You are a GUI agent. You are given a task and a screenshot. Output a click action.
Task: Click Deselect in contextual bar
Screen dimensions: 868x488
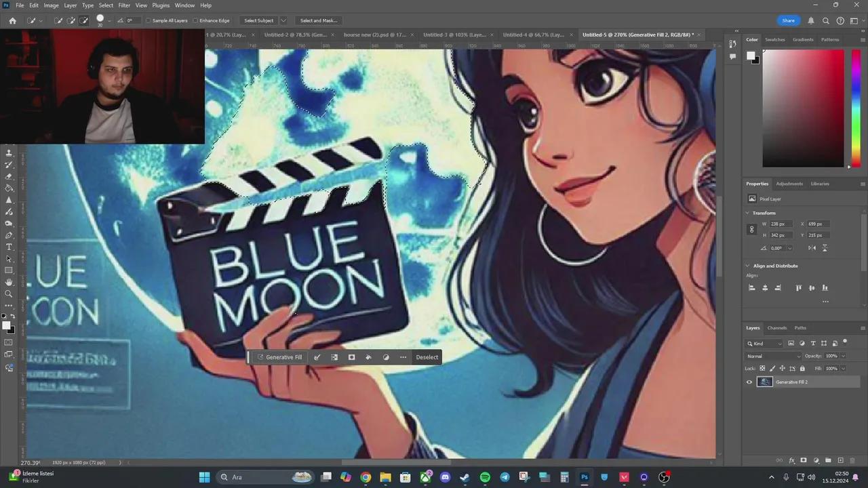(x=427, y=357)
